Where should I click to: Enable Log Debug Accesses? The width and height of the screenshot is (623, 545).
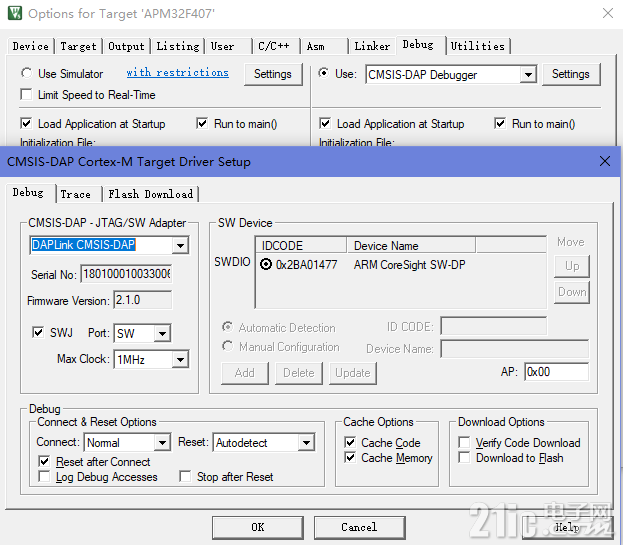44,476
